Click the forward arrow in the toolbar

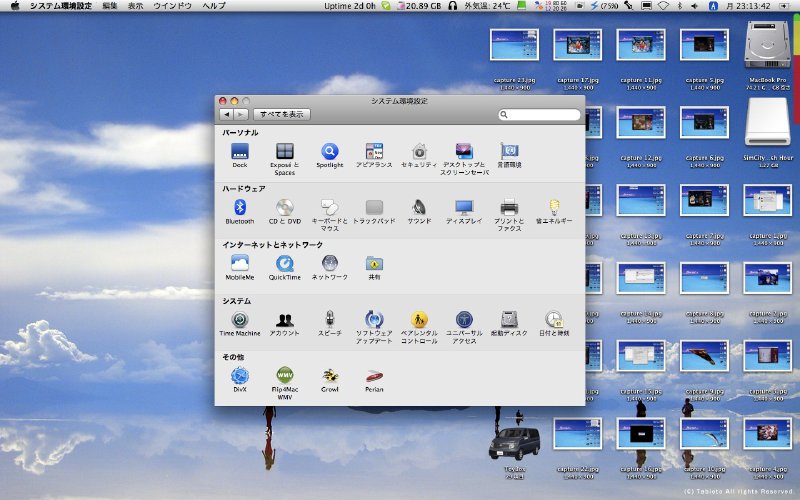[x=241, y=114]
